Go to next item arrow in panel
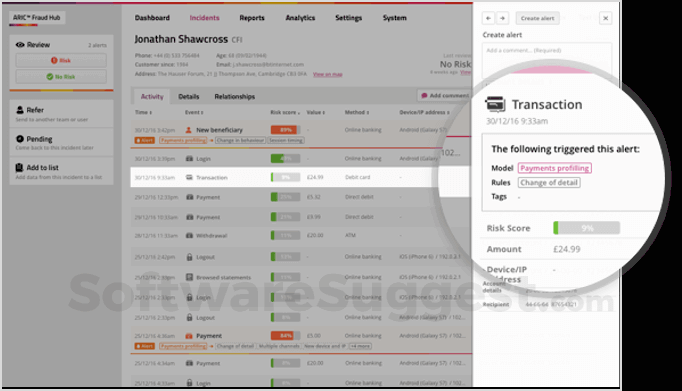682x391 pixels. pyautogui.click(x=502, y=18)
